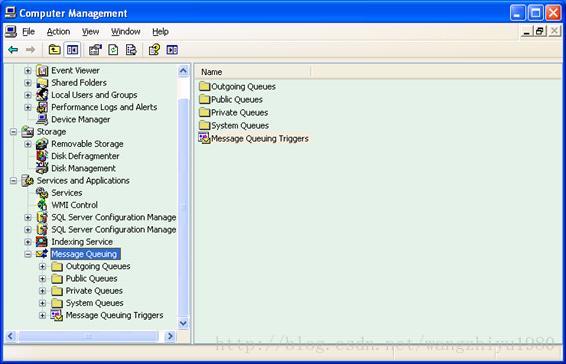This screenshot has height=364, width=566.
Task: Open the File menu
Action: [29, 32]
